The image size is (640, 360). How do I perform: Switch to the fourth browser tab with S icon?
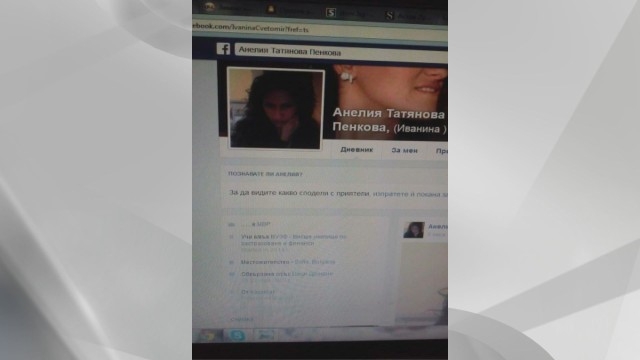408,16
